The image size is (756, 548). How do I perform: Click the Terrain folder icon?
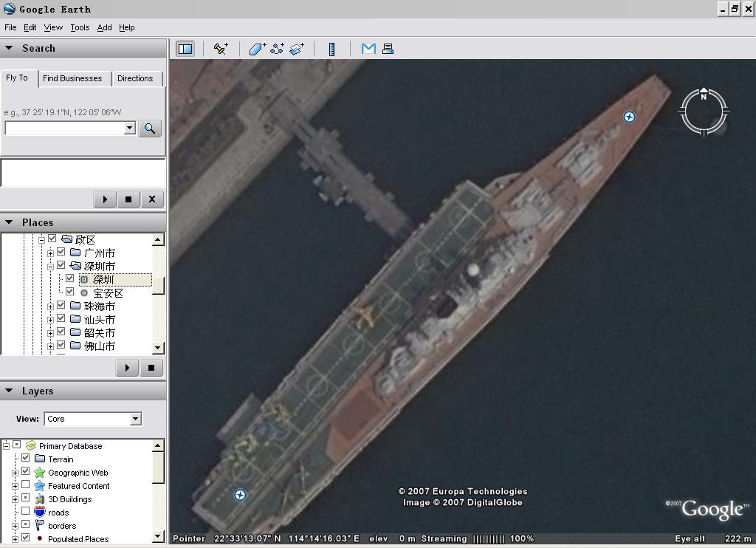[x=40, y=459]
